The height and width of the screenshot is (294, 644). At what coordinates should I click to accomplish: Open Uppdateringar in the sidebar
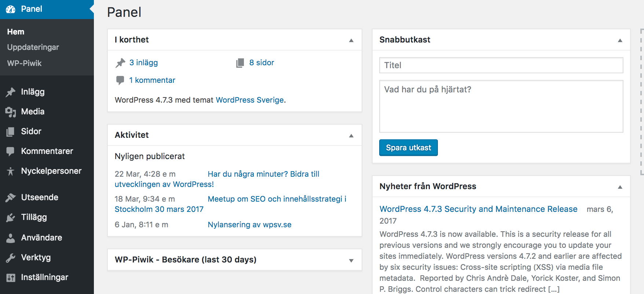pyautogui.click(x=33, y=47)
